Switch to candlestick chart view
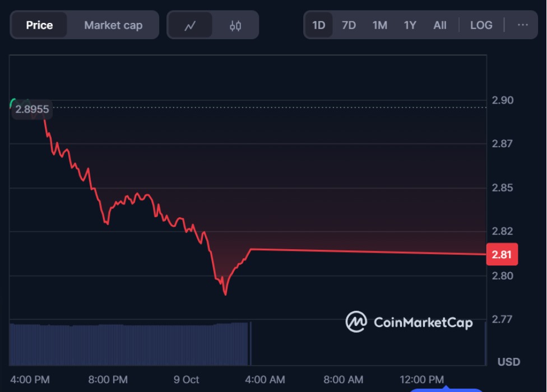The image size is (547, 392). pos(235,25)
